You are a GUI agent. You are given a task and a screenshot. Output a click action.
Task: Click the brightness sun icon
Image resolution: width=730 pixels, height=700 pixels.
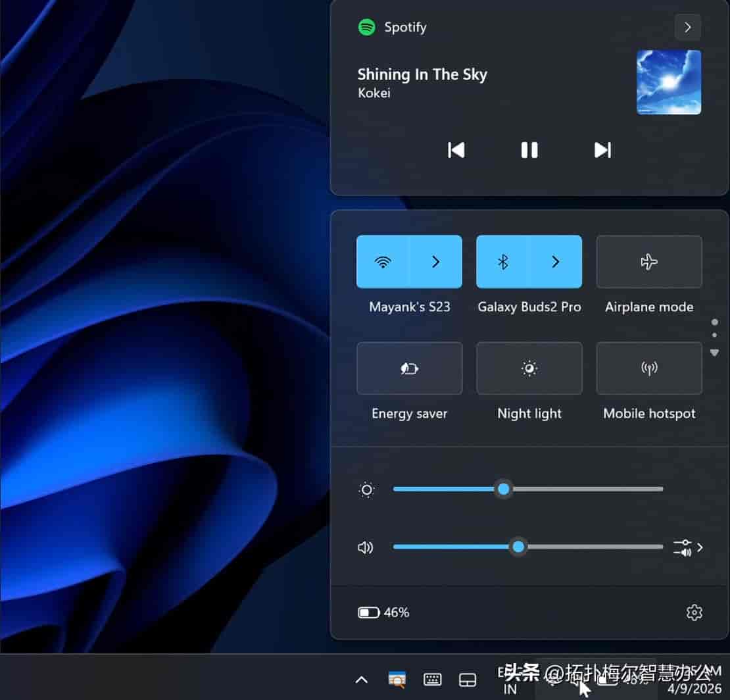(x=367, y=490)
